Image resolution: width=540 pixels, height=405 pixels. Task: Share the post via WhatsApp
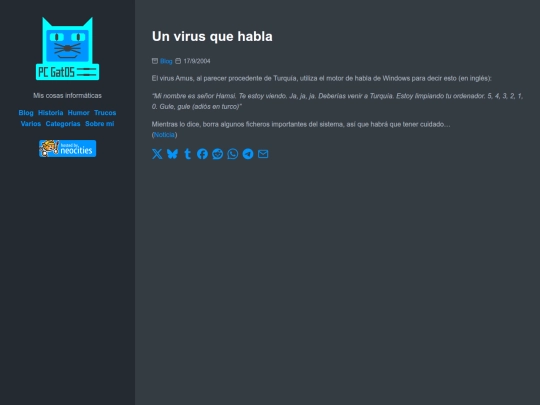click(x=233, y=154)
